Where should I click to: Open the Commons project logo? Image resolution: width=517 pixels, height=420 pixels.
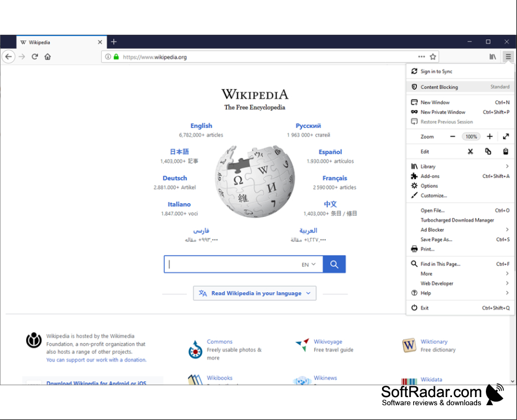[x=195, y=350]
